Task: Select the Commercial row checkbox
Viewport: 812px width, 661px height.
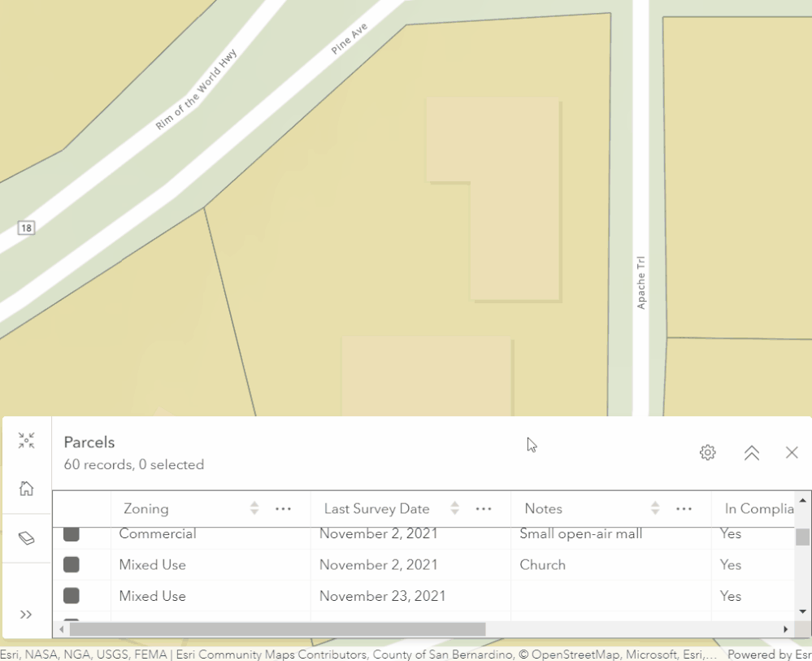Action: click(x=72, y=535)
